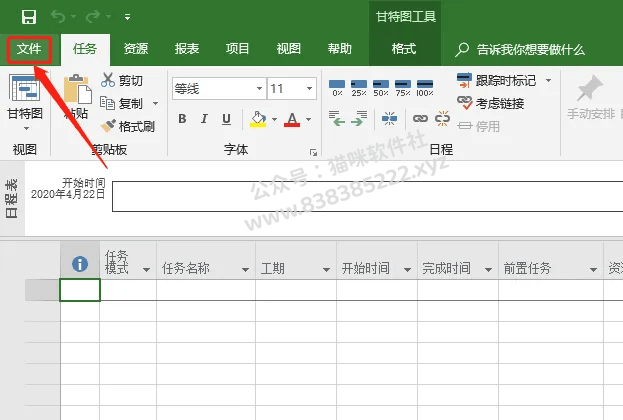The height and width of the screenshot is (420, 623).
Task: Mark task 0% complete
Action: pos(337,88)
